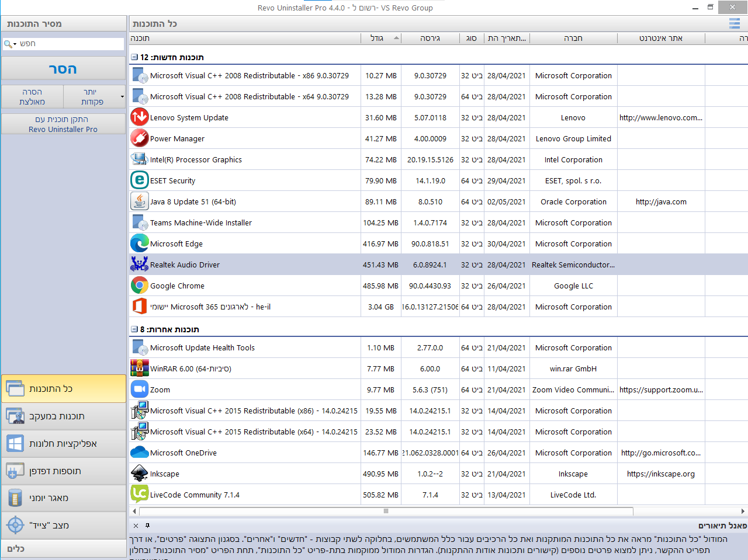Click the http://go.microsoft.co... website cell
The image size is (748, 560).
pos(661,453)
